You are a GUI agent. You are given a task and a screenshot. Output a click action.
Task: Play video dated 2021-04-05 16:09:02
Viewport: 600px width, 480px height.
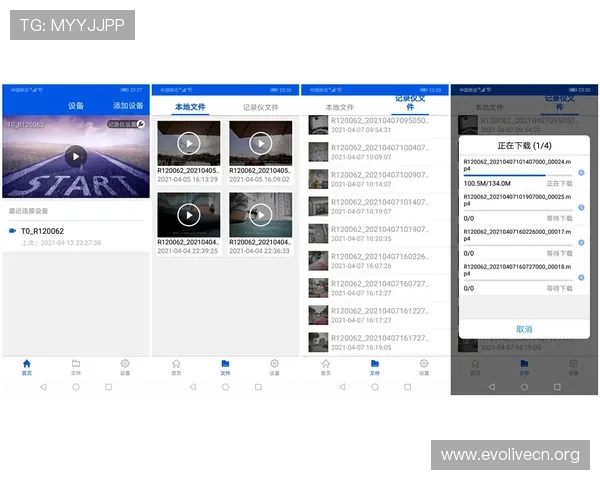[x=261, y=143]
